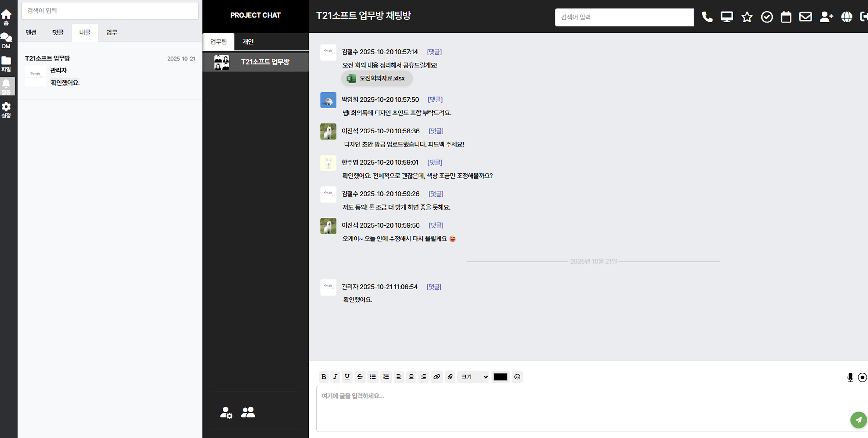Click the message input text area
The width and height of the screenshot is (868, 438).
tap(573, 408)
